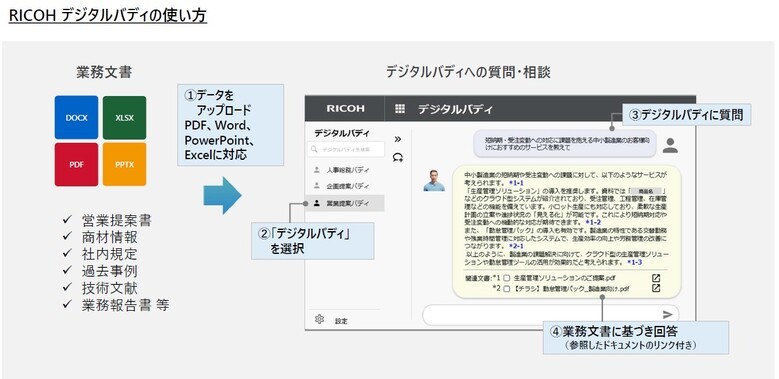Viewport: 779px width, 379px height.
Task: Click the chat message input box
Action: click(550, 314)
